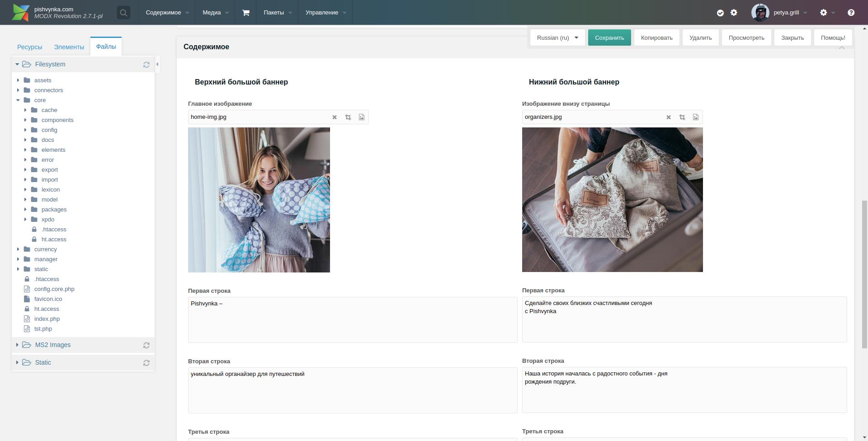This screenshot has width=868, height=441.
Task: Open the system settings gear menu
Action: (x=824, y=13)
